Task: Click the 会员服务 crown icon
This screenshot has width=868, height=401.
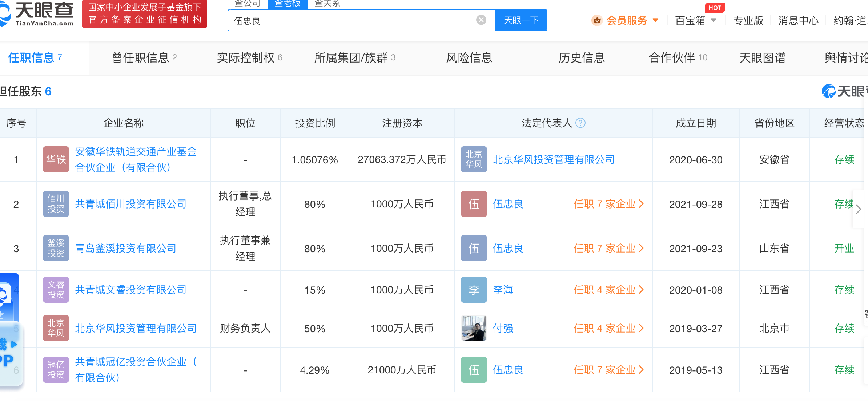Action: (597, 20)
